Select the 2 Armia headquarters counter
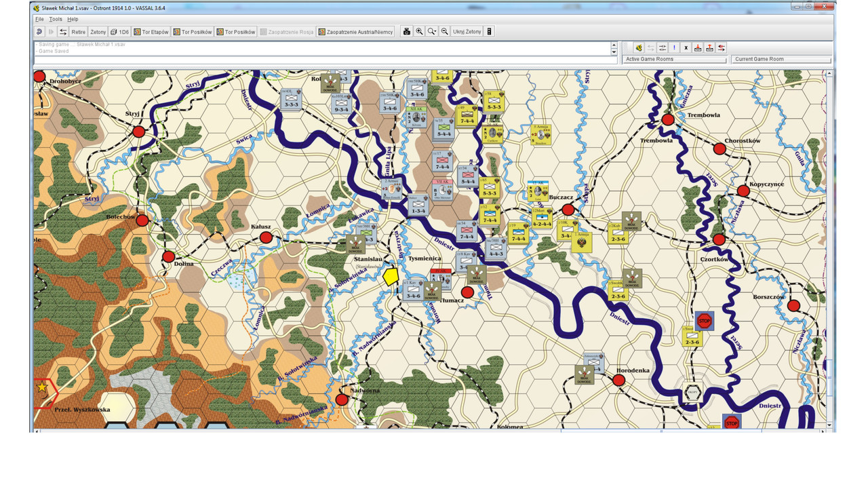 pos(391,189)
